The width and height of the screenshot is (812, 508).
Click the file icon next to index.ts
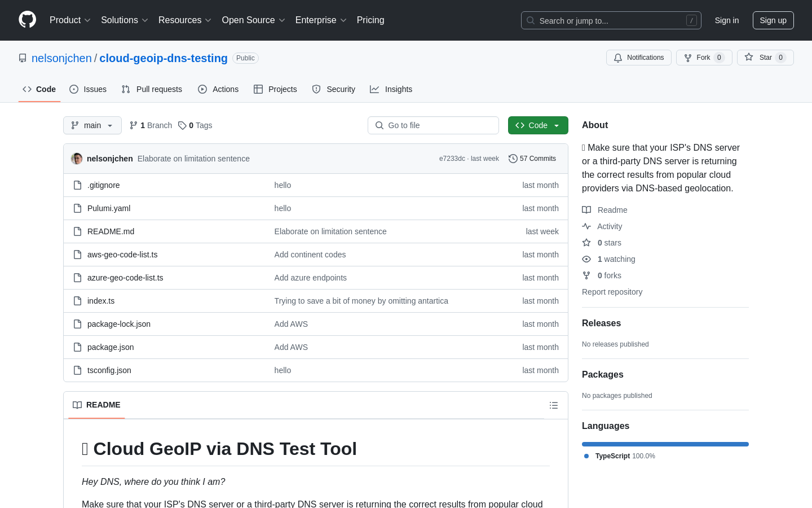tap(78, 301)
